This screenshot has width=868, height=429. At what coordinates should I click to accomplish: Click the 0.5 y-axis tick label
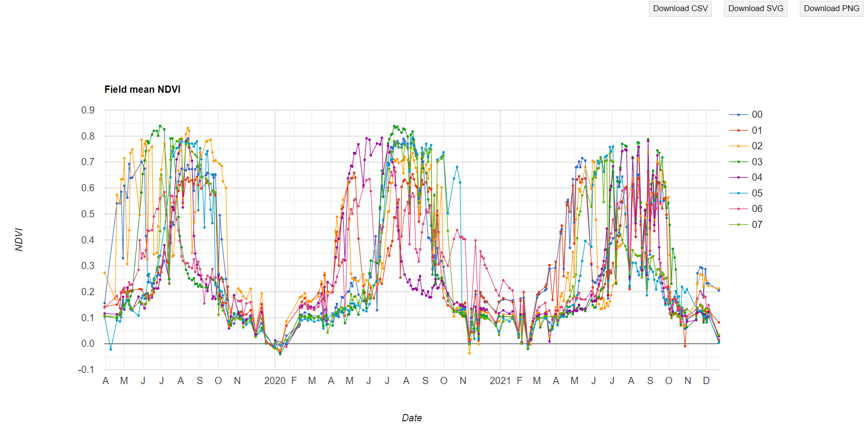point(88,214)
